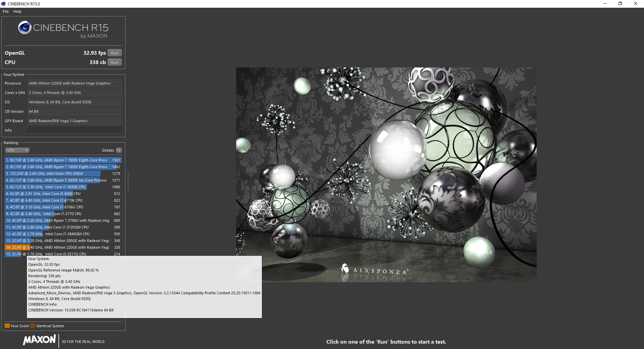The height and width of the screenshot is (349, 644).
Task: Close the Cinebench window
Action: (636, 4)
